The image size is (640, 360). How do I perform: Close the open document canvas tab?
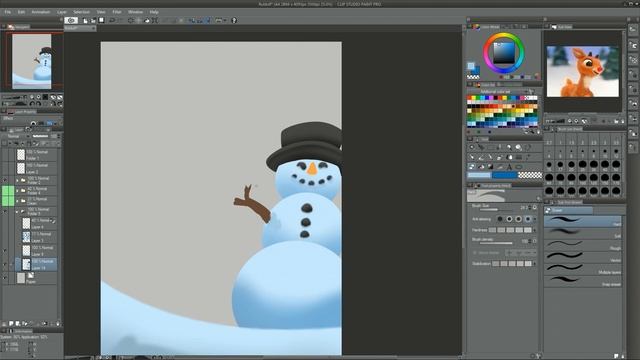point(93,28)
